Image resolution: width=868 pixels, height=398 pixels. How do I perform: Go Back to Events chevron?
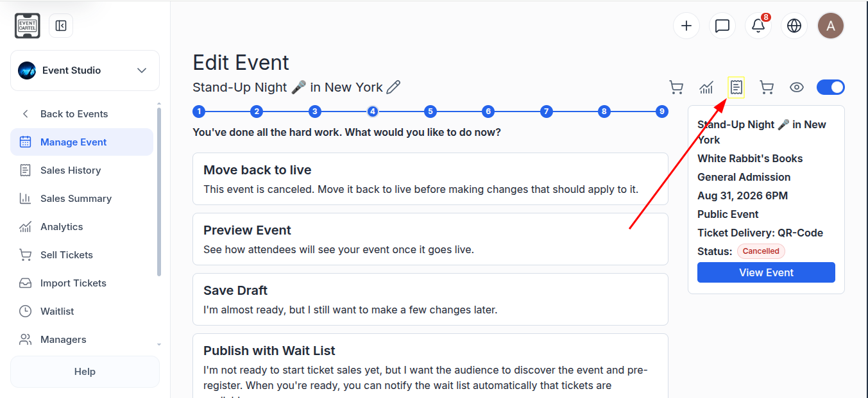point(26,114)
